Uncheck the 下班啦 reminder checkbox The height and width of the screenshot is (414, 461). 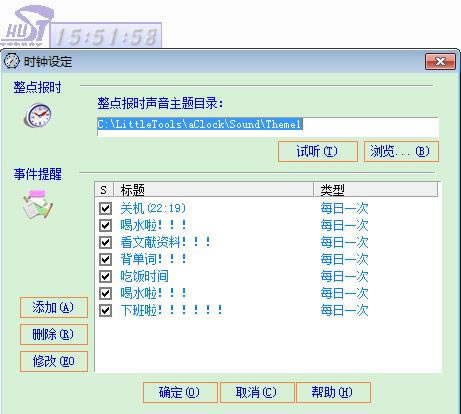pyautogui.click(x=105, y=310)
